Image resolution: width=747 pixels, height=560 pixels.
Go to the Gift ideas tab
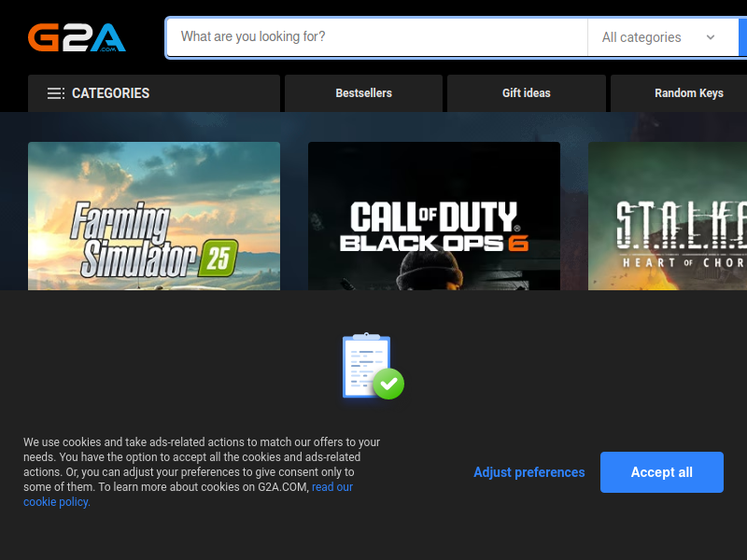527,93
